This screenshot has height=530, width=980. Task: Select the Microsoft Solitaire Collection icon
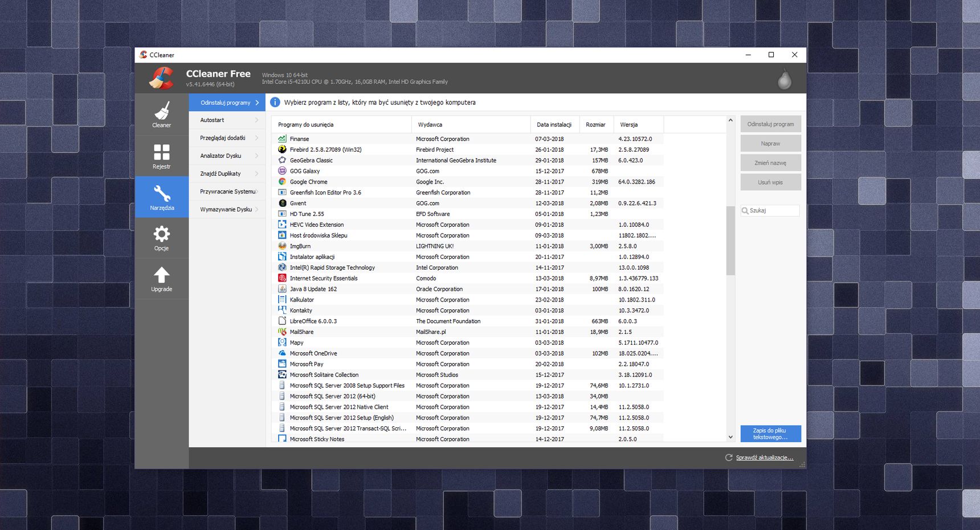pyautogui.click(x=282, y=374)
